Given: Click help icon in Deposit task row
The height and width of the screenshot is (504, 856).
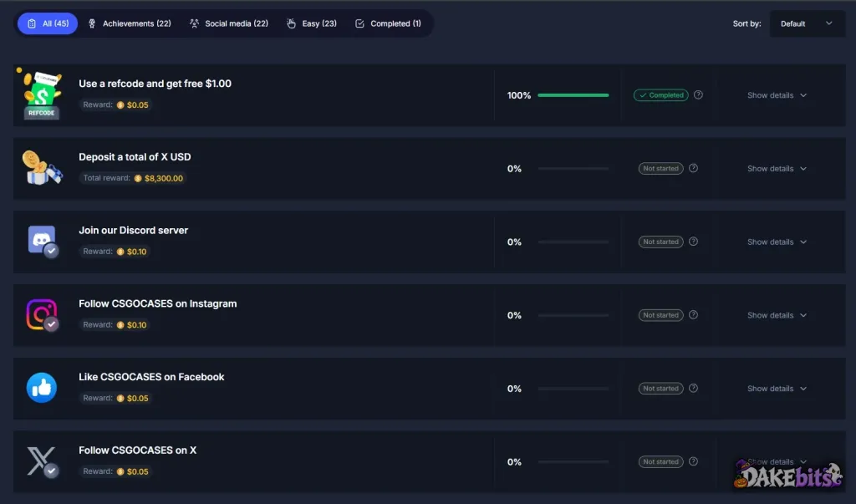Looking at the screenshot, I should [x=693, y=168].
